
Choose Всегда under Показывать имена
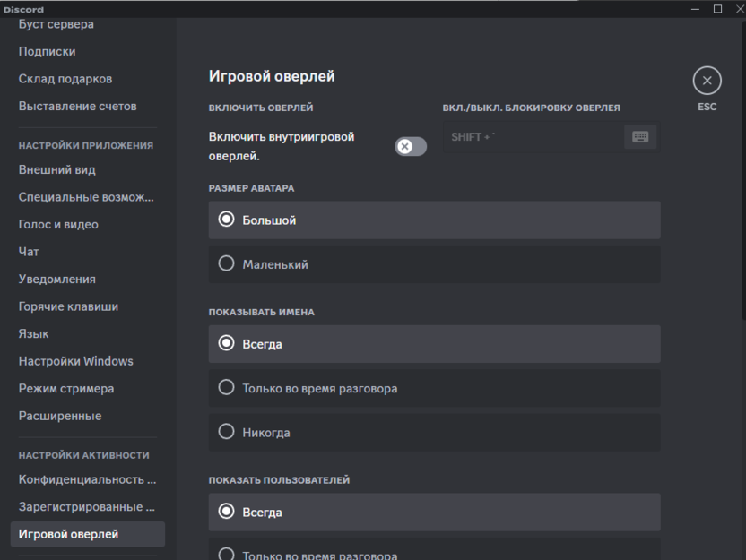click(x=434, y=343)
